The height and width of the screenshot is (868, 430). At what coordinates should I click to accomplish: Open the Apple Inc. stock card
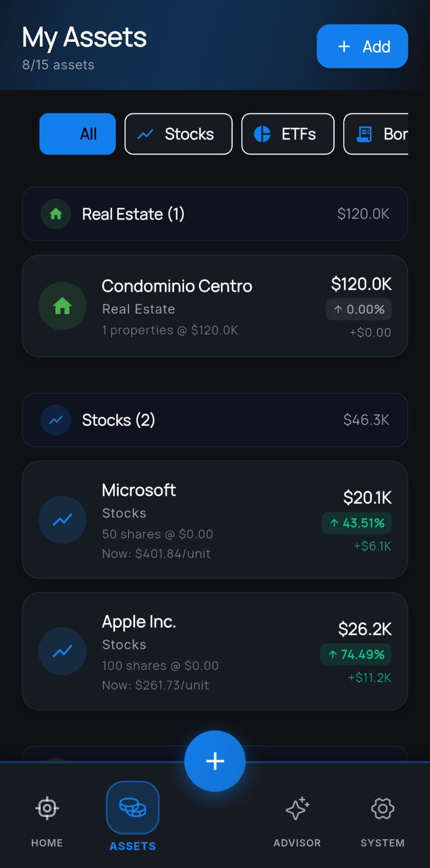point(215,651)
